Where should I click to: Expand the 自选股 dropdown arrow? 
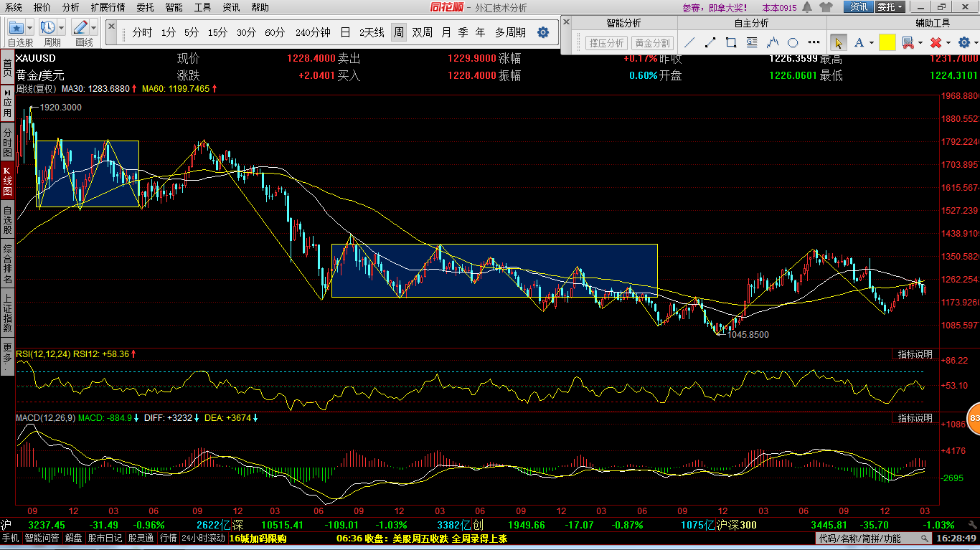click(x=29, y=28)
